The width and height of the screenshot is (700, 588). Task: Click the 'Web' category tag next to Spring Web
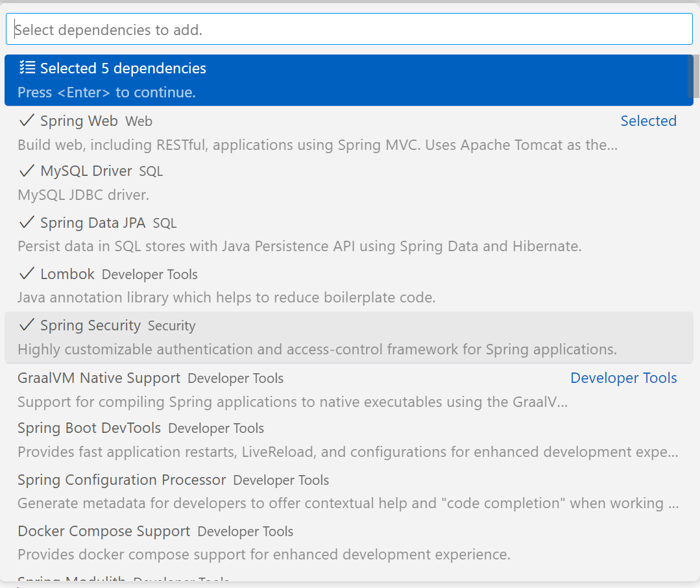(x=139, y=121)
